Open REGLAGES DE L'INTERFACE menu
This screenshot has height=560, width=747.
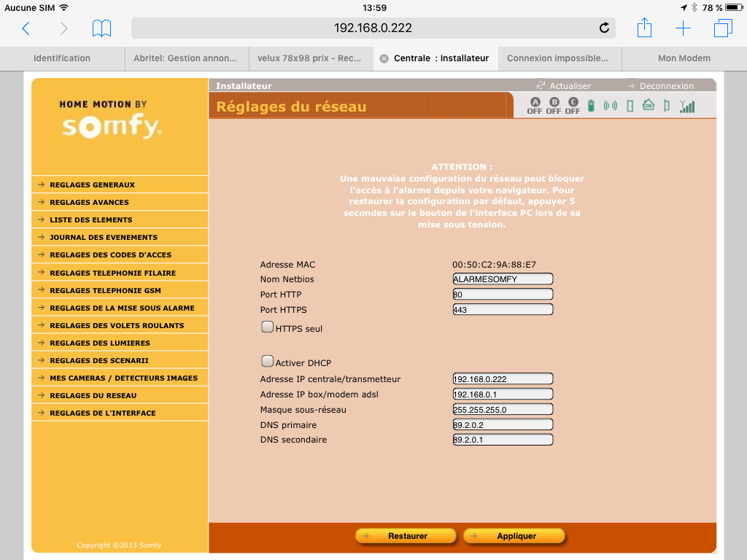(x=120, y=413)
